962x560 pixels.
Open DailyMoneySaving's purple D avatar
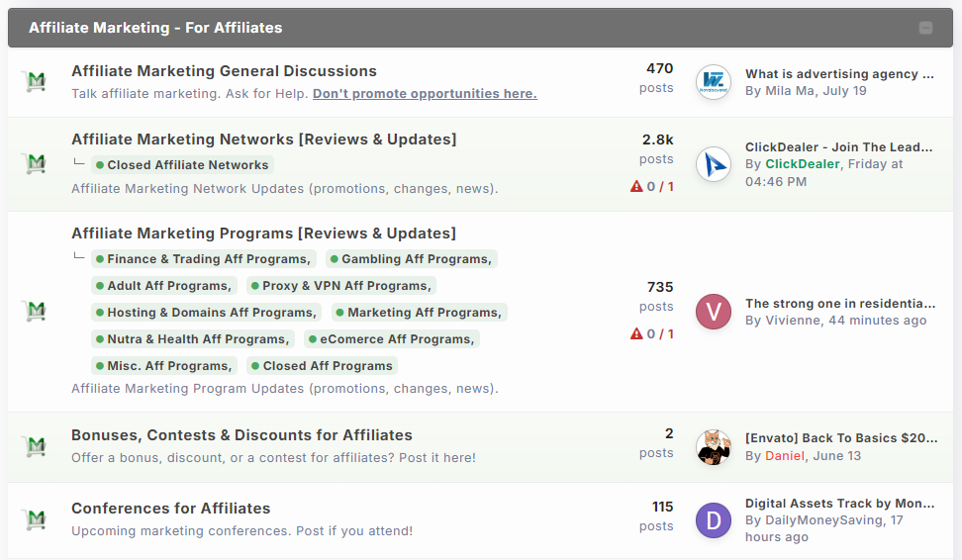tap(714, 520)
